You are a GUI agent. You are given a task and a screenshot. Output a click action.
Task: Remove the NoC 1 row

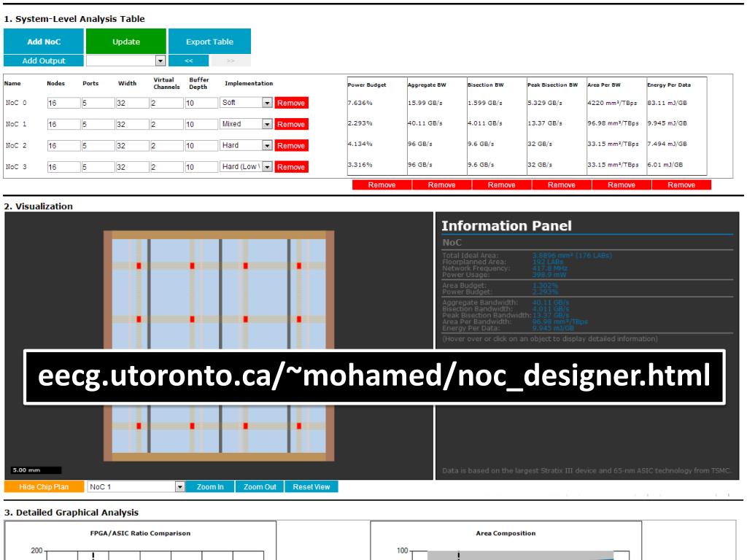tap(291, 124)
